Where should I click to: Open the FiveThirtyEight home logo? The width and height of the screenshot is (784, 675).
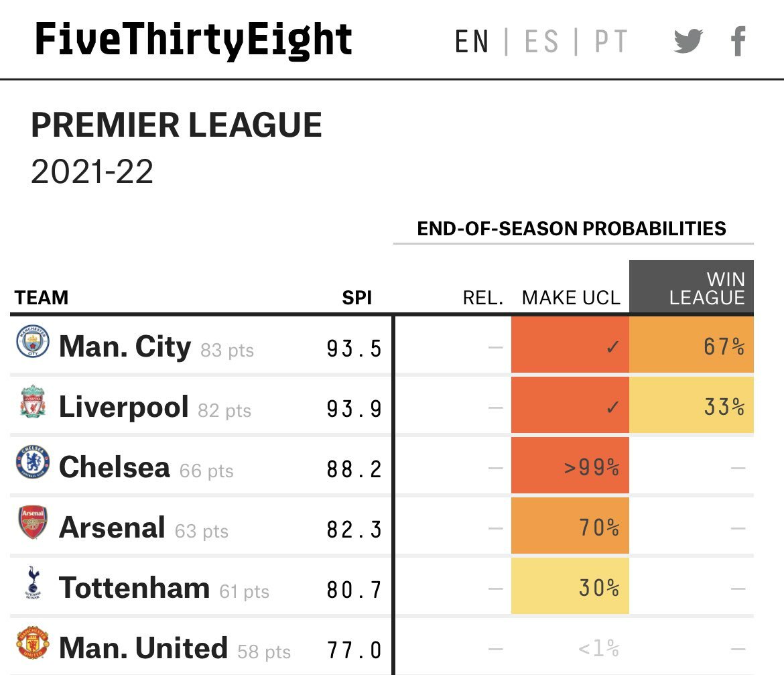(x=194, y=40)
